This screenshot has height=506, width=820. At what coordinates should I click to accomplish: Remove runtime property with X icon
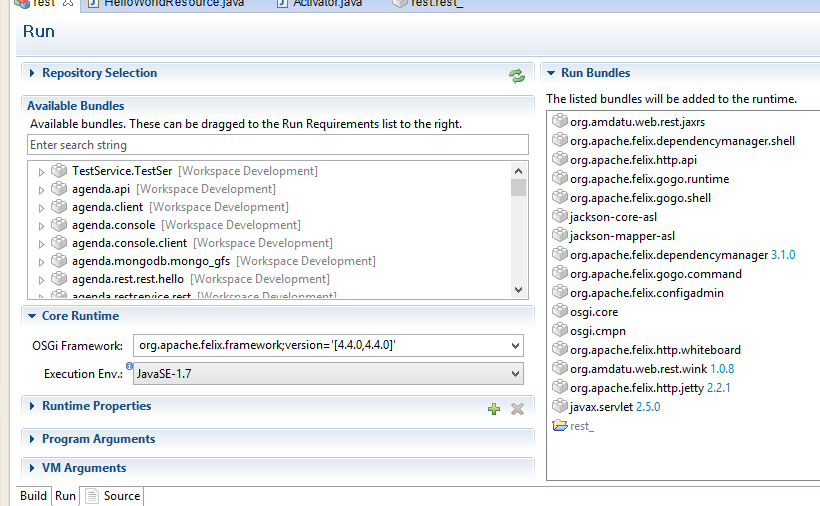[x=517, y=409]
